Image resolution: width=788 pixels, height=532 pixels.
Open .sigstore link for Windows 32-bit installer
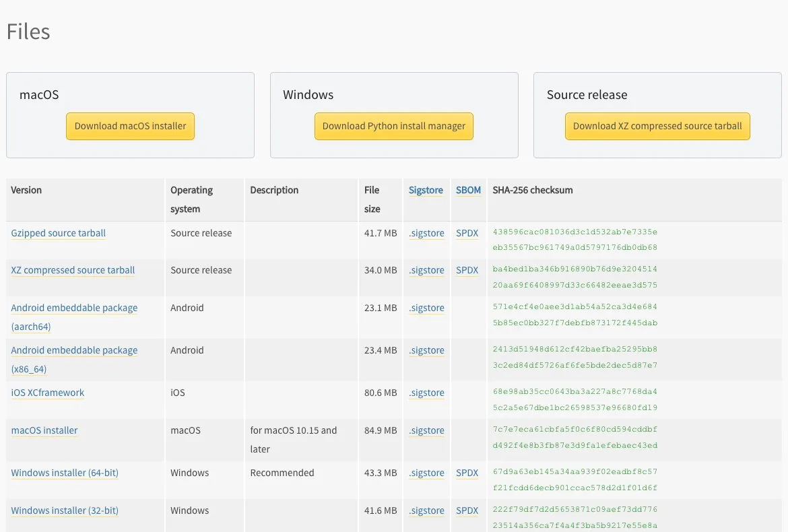click(427, 510)
